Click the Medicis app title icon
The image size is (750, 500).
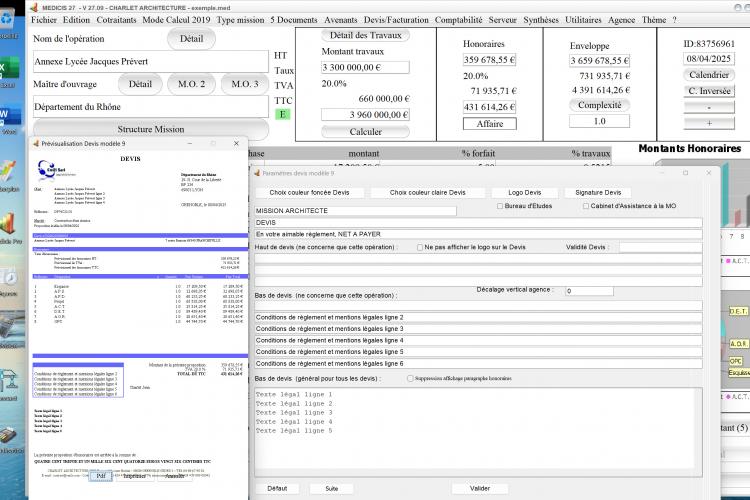[x=33, y=8]
